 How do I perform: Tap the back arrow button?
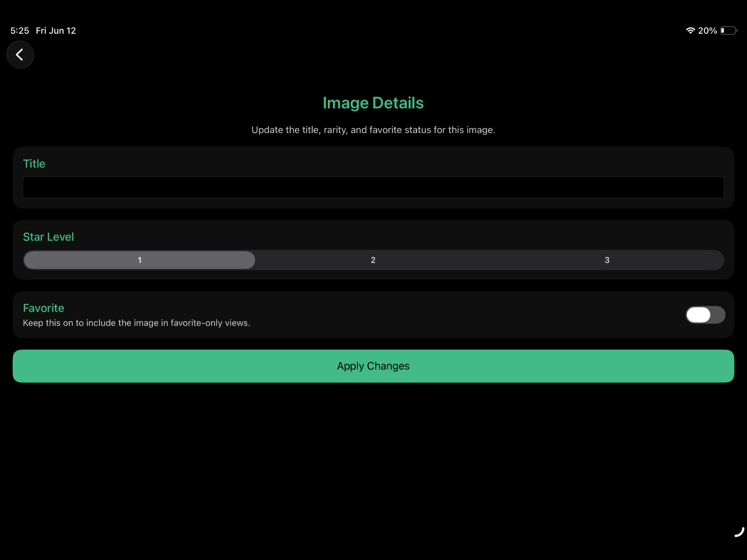(20, 54)
